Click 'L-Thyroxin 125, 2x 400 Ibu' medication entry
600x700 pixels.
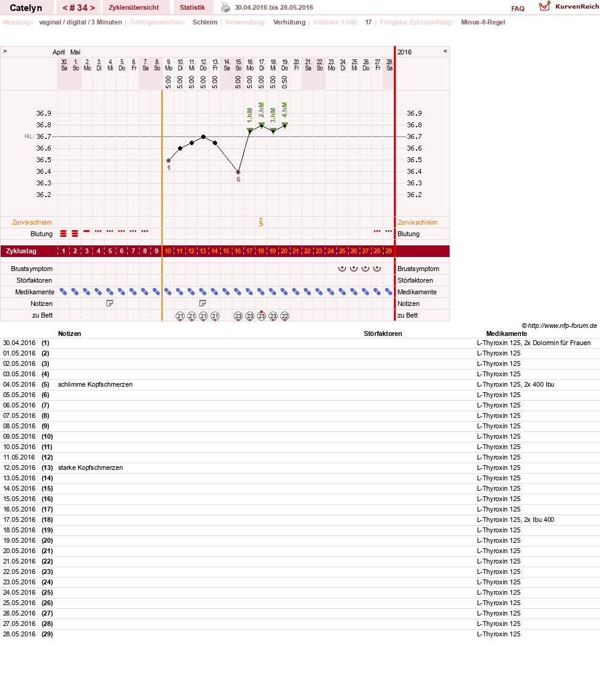click(x=515, y=384)
